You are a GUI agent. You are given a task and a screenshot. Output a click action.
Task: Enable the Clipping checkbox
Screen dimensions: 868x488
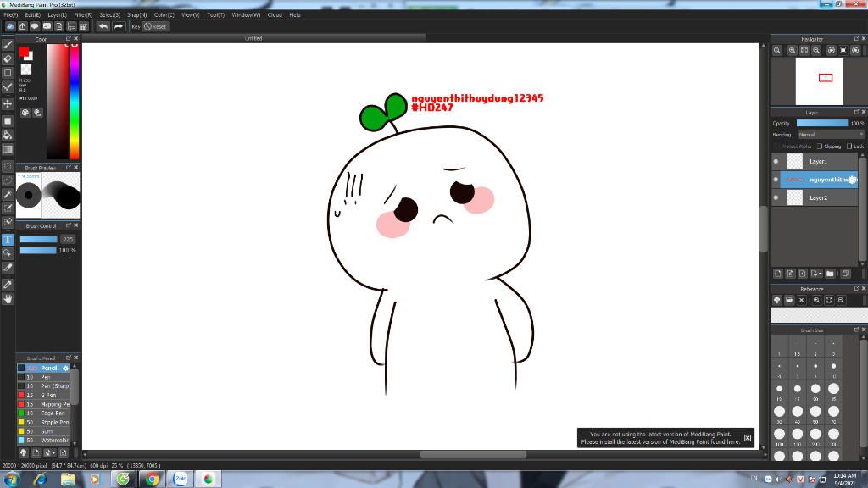tap(820, 146)
